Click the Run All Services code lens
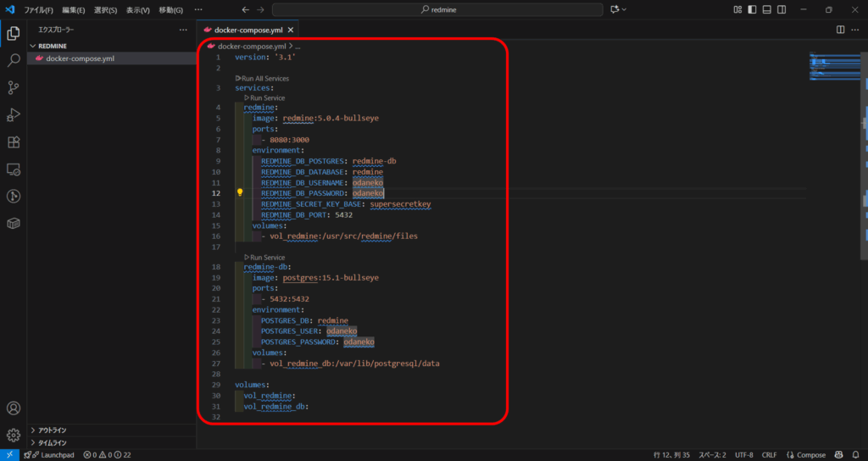Viewport: 868px width, 461px height. (x=264, y=78)
